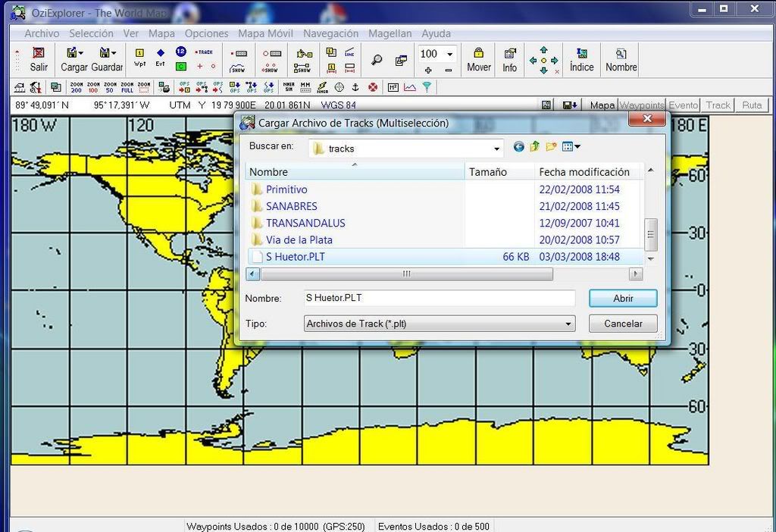776x532 pixels.
Task: Open the Navegación menu
Action: coord(330,33)
